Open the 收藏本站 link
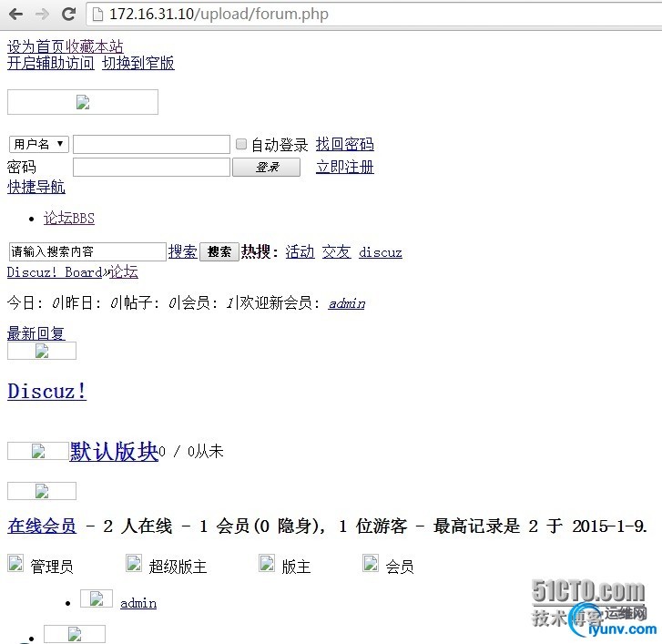Screen dimensions: 662x644 click(x=94, y=46)
